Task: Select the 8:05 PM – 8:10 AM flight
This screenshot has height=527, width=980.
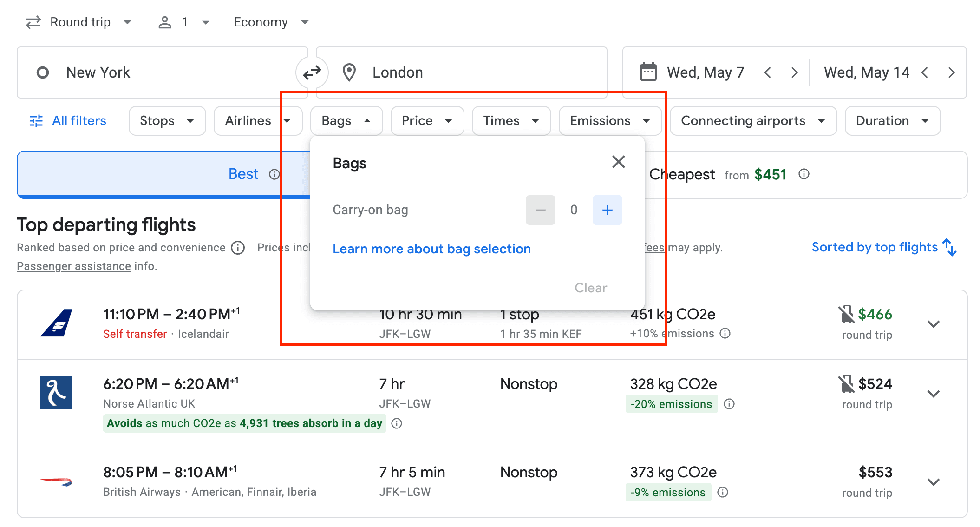Action: tap(492, 483)
